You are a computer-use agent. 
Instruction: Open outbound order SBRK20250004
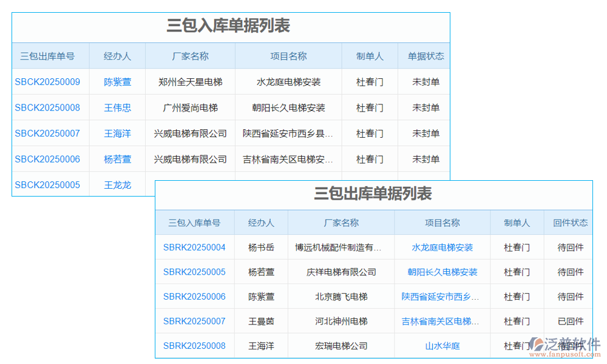click(x=194, y=247)
